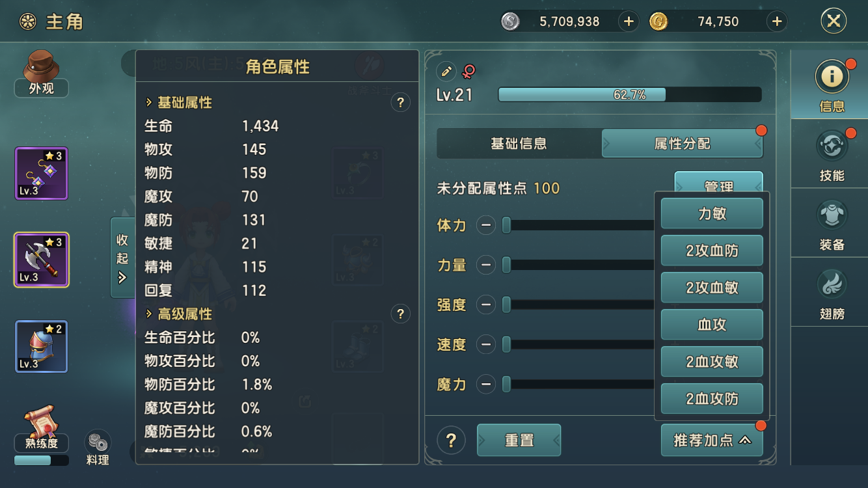Decrease 魔力 attribute with minus button

[x=486, y=385]
